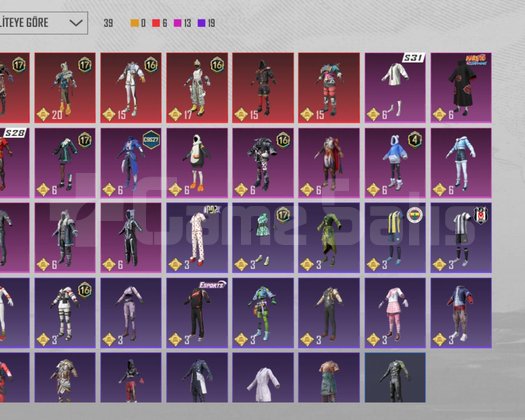The image size is (525, 420).
Task: Select the Beşiktaş black-white jersey outfit
Action: point(461,237)
